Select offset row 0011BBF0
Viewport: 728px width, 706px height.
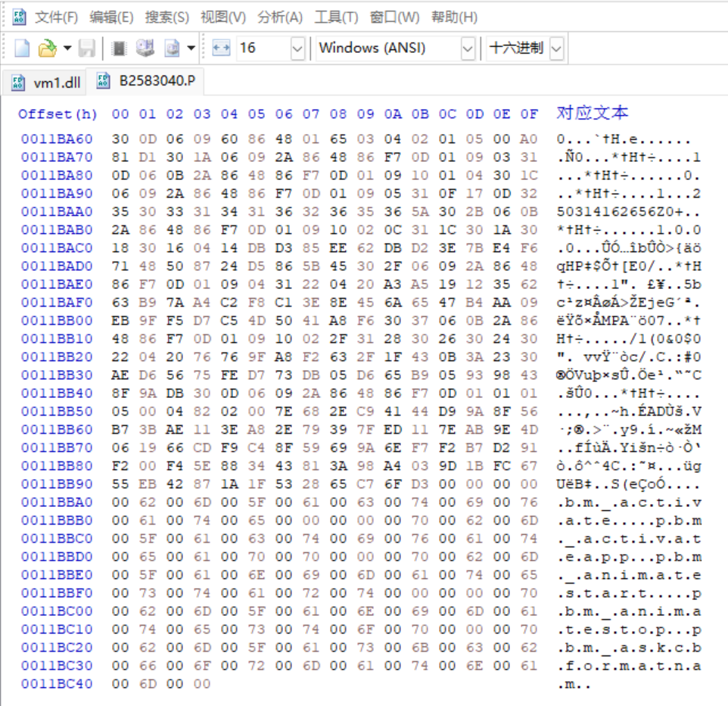point(57,593)
